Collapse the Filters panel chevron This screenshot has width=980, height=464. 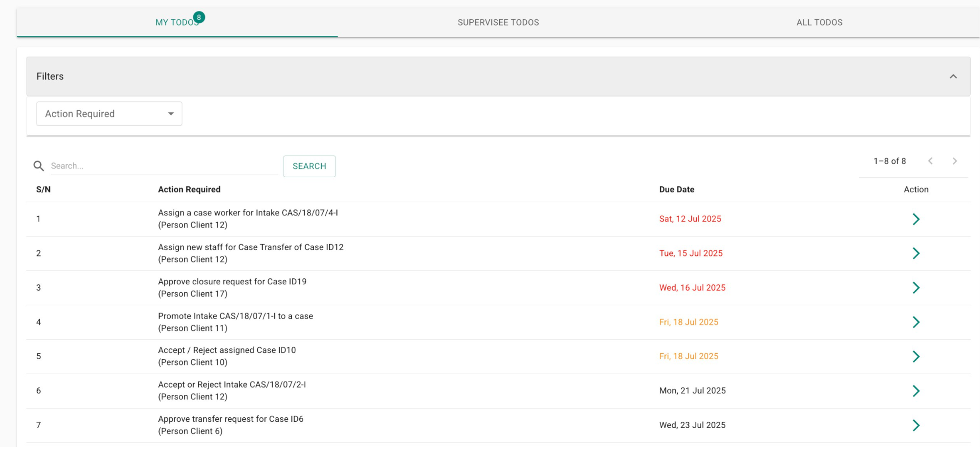click(x=953, y=76)
